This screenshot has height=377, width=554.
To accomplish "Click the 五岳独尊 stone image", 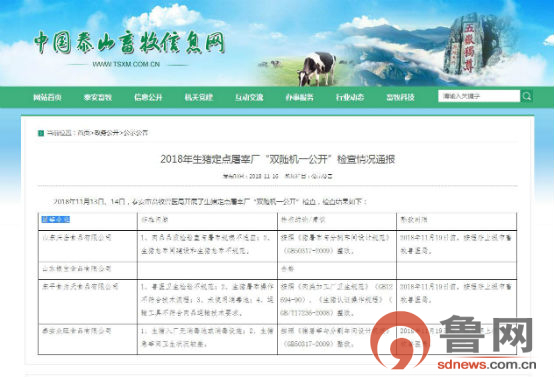I will point(468,45).
